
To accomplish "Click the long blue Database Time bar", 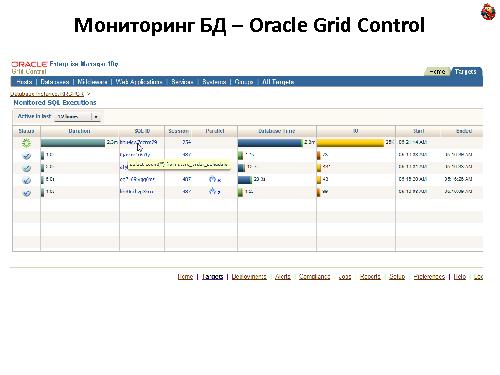I will tap(270, 143).
